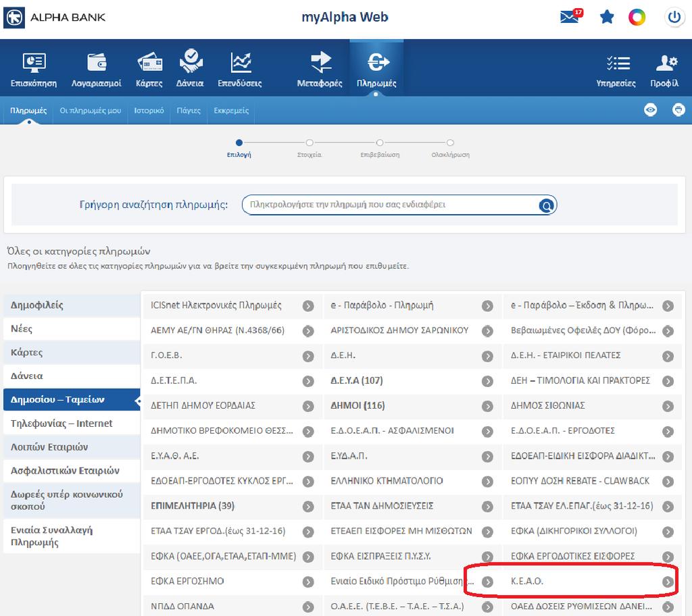Select Τηλεφωνίας – Internet category
Image resolution: width=692 pixels, height=616 pixels.
pos(72,423)
